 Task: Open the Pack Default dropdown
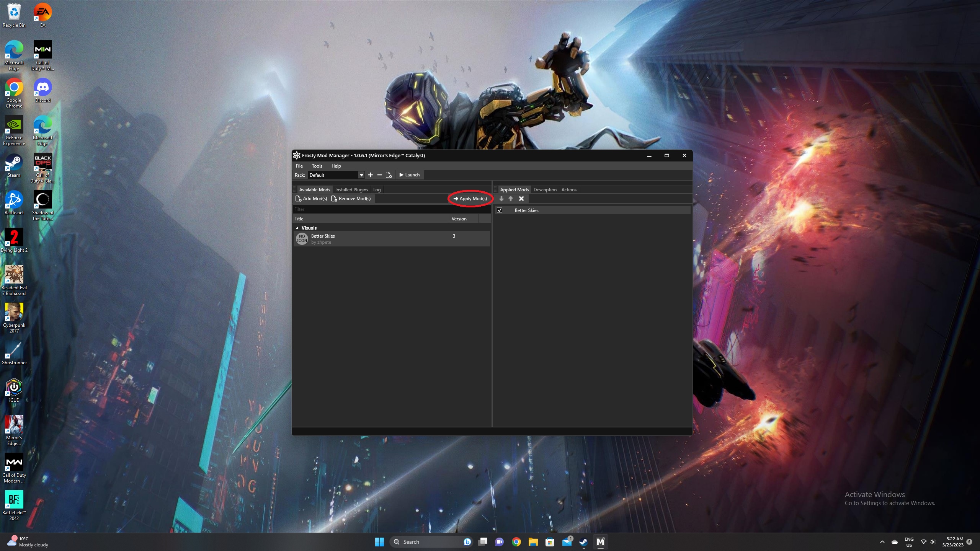361,175
